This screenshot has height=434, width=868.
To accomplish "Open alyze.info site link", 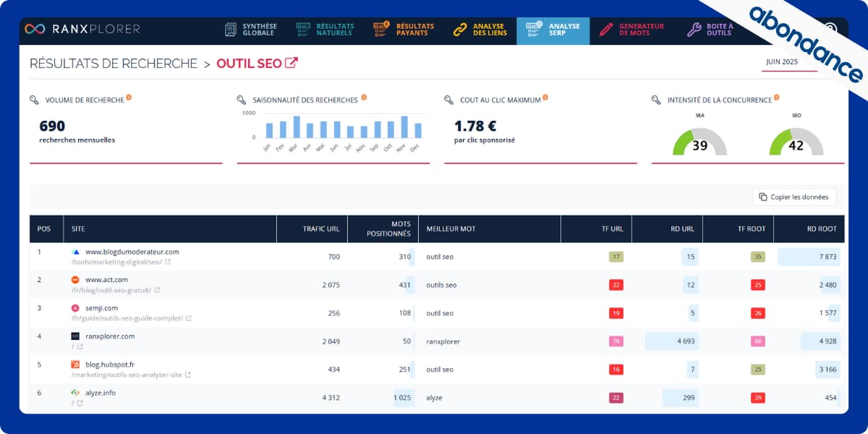I will (x=101, y=393).
